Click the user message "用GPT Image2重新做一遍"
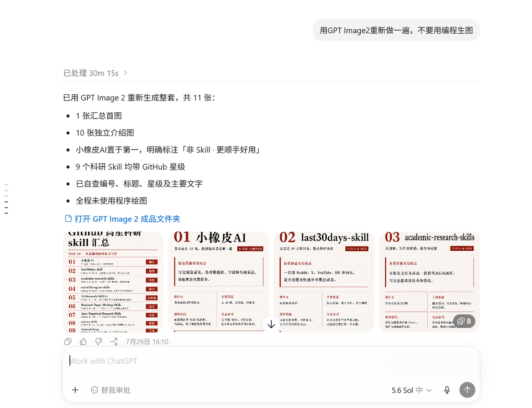Screen dimensions: 532x408 396,30
